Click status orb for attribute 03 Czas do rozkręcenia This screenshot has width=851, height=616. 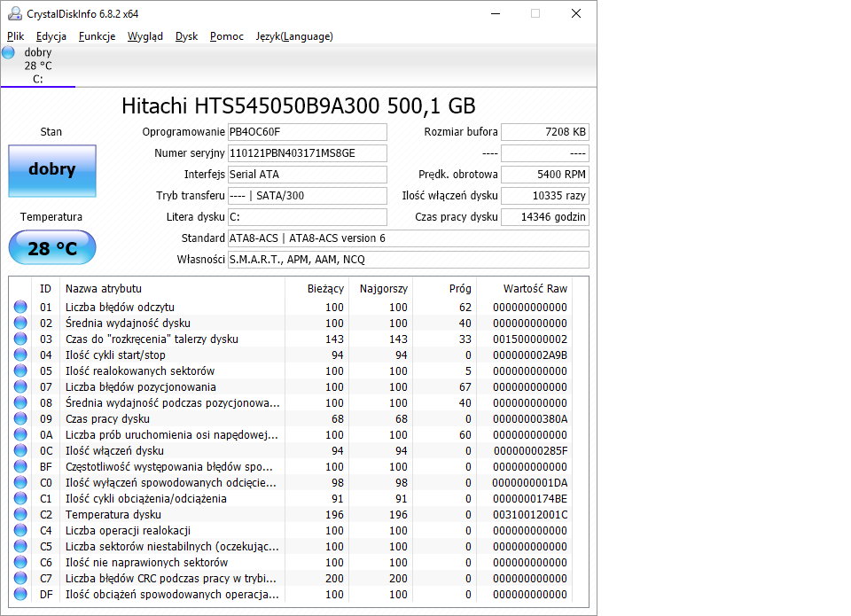(20, 339)
